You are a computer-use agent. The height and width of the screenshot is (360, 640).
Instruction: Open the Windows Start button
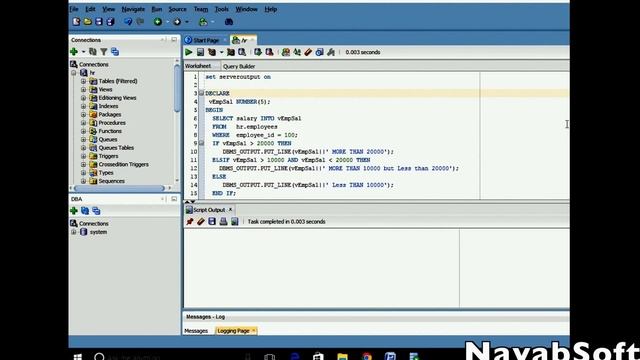78,357
